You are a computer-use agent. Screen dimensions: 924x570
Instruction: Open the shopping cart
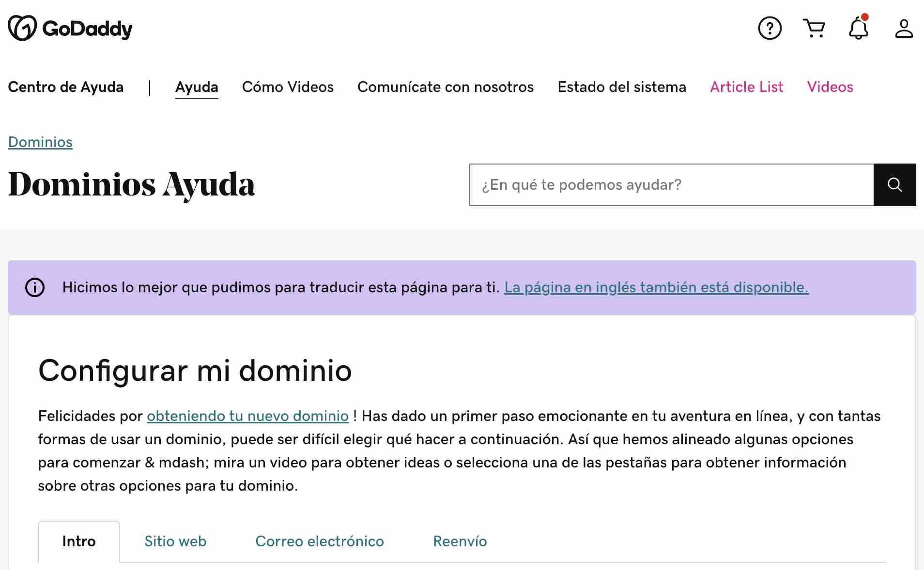point(814,28)
